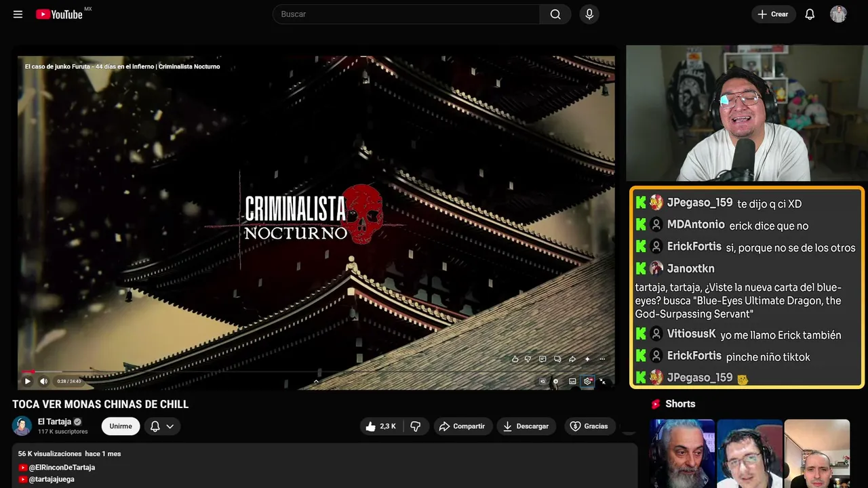Like the video from player overlay

pos(515,359)
